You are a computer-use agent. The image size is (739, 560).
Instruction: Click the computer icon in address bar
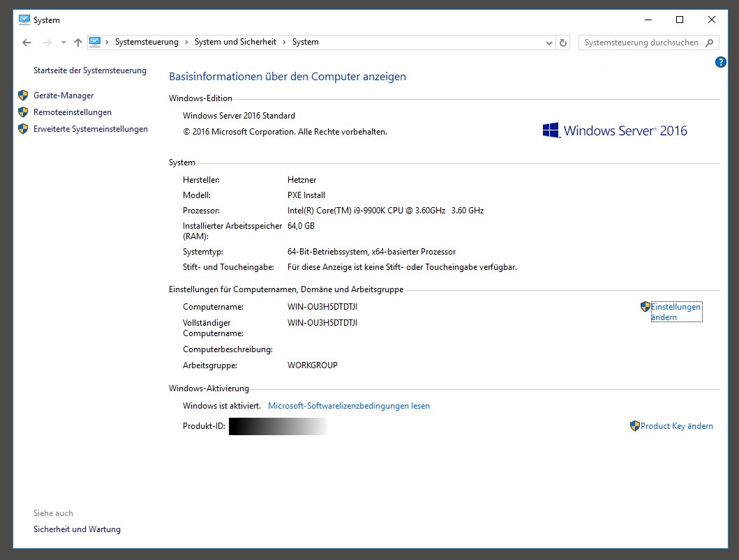95,42
